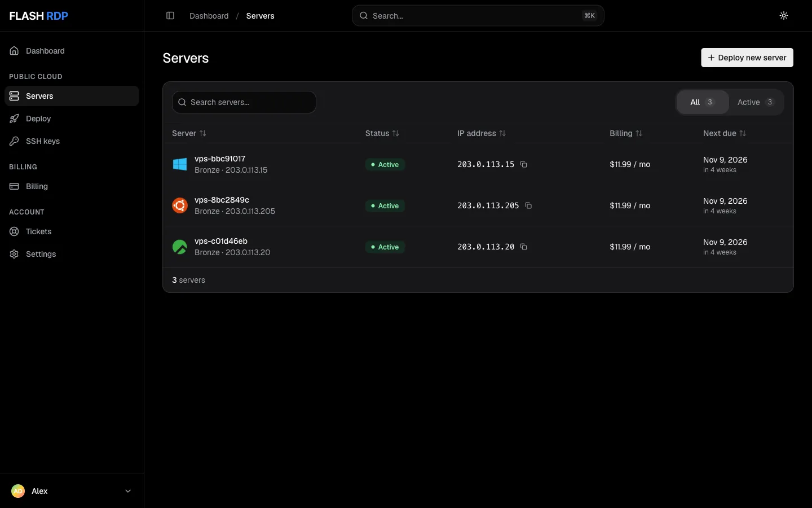The width and height of the screenshot is (812, 508).
Task: Click Active status of vps-c01d46eb
Action: click(x=385, y=247)
